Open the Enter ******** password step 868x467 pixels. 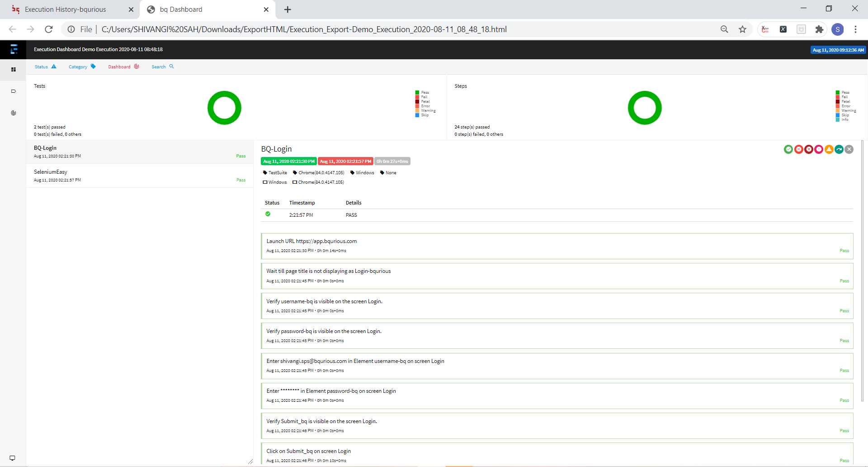point(557,396)
